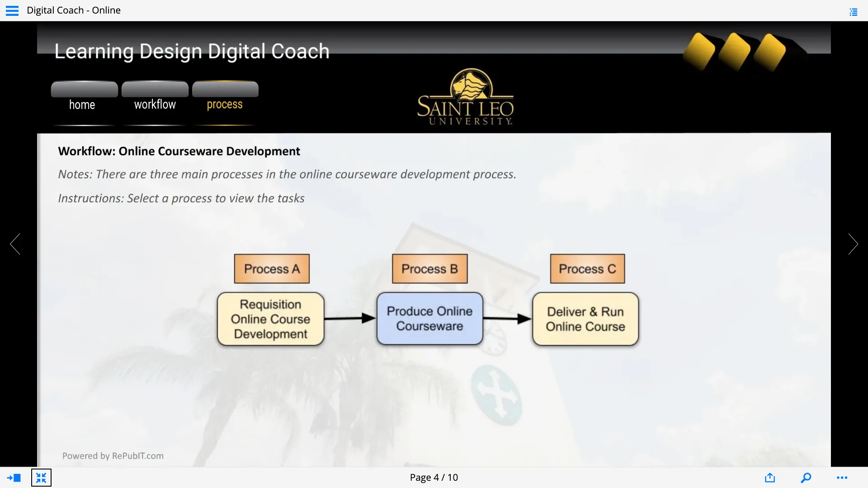Open the search magnifier icon

point(806,478)
